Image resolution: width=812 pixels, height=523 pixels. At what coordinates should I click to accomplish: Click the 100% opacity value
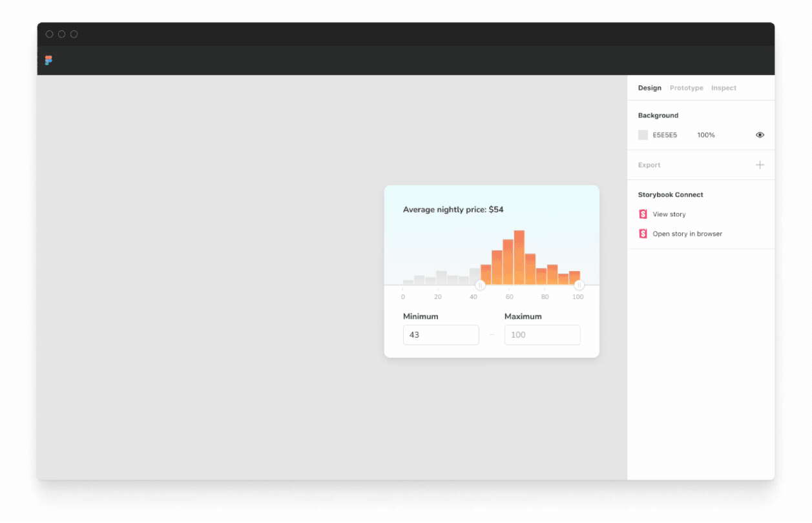705,135
